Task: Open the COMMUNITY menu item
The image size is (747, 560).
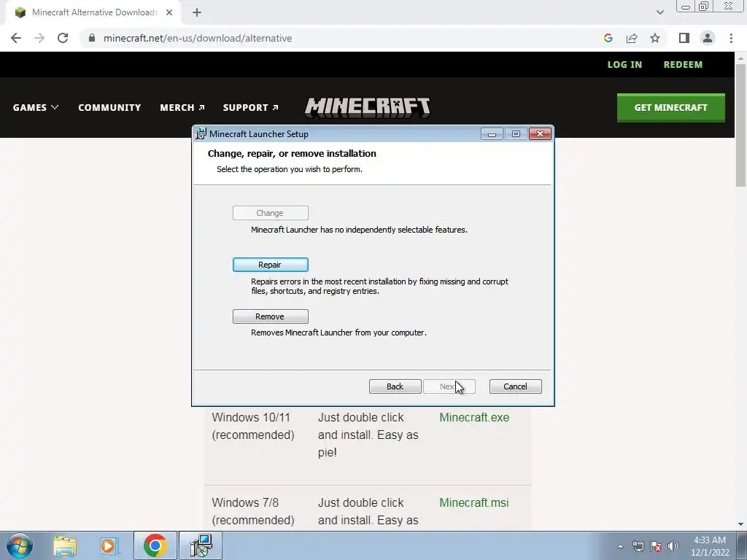Action: point(109,108)
